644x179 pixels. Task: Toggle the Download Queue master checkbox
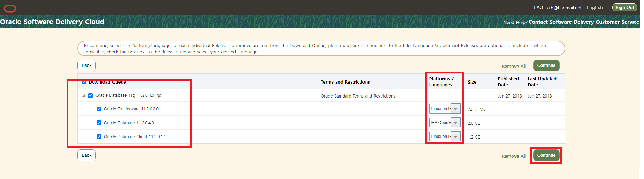tap(84, 82)
